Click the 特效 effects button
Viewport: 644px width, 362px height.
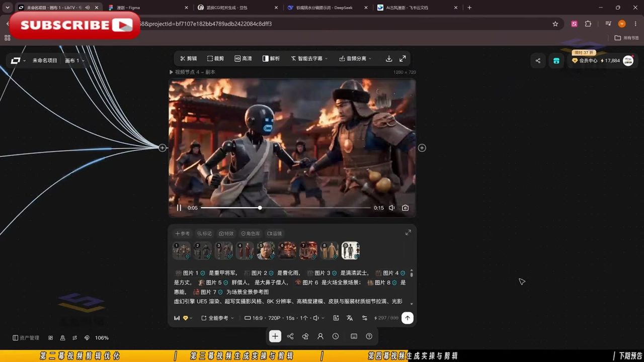click(226, 233)
